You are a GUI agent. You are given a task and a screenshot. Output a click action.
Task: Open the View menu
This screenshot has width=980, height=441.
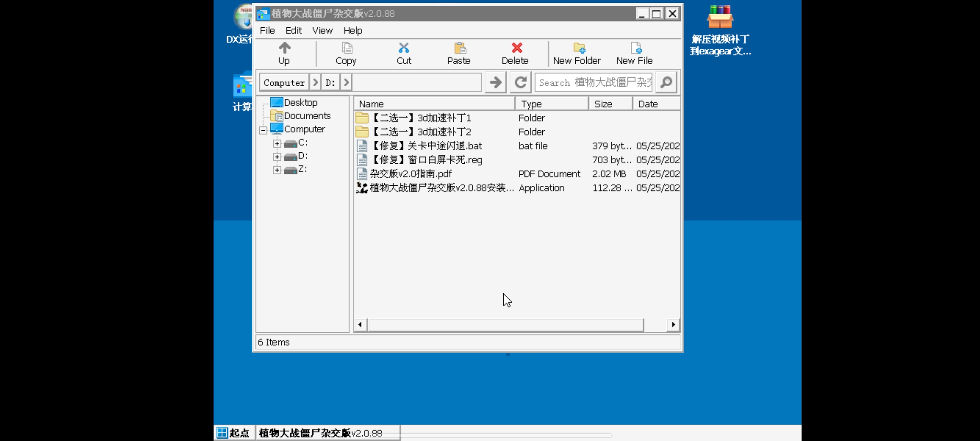point(322,31)
